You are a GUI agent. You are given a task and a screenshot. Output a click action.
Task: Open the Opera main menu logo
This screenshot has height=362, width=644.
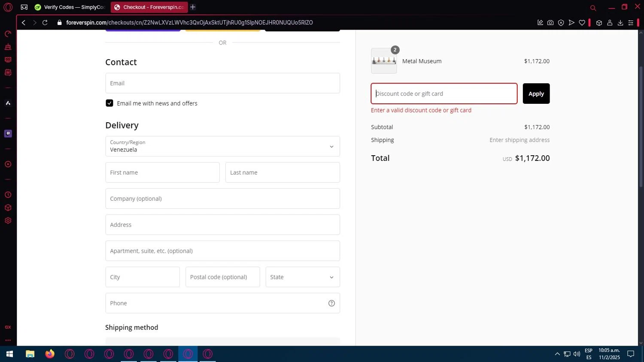pyautogui.click(x=8, y=7)
